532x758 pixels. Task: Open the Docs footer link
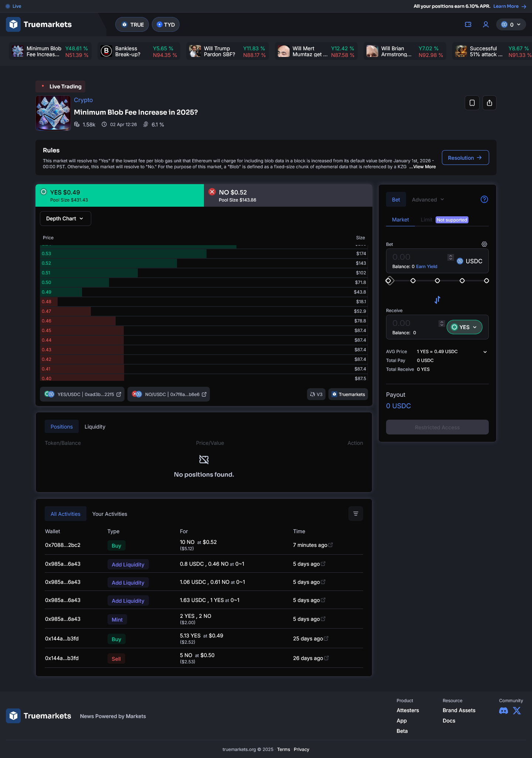point(449,721)
